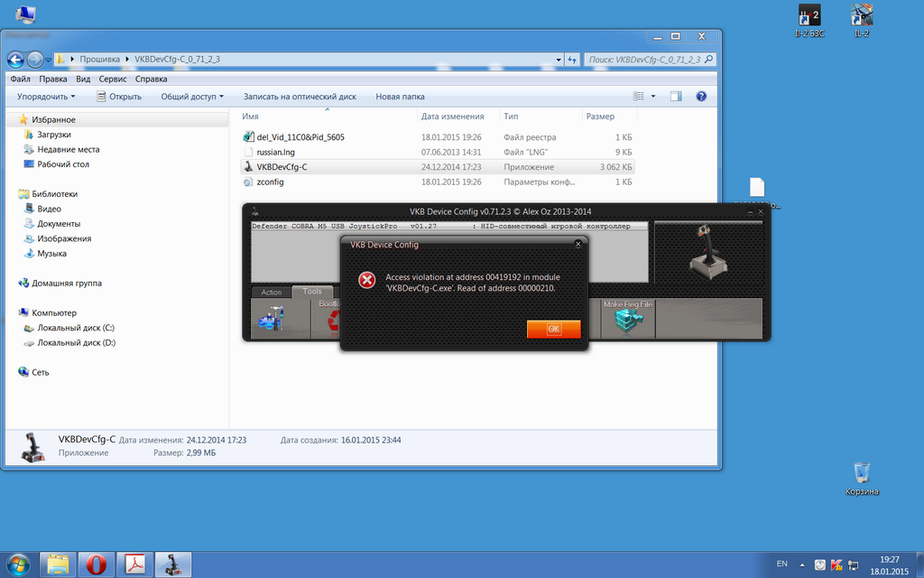The height and width of the screenshot is (578, 924).
Task: Click the Make Reg File tool icon
Action: click(628, 319)
